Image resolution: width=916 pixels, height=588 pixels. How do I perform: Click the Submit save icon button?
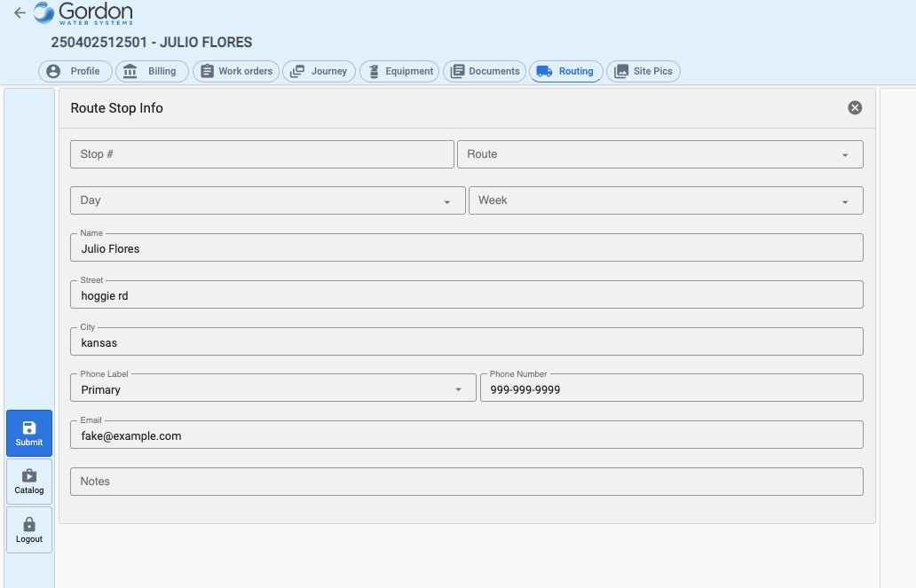(29, 433)
